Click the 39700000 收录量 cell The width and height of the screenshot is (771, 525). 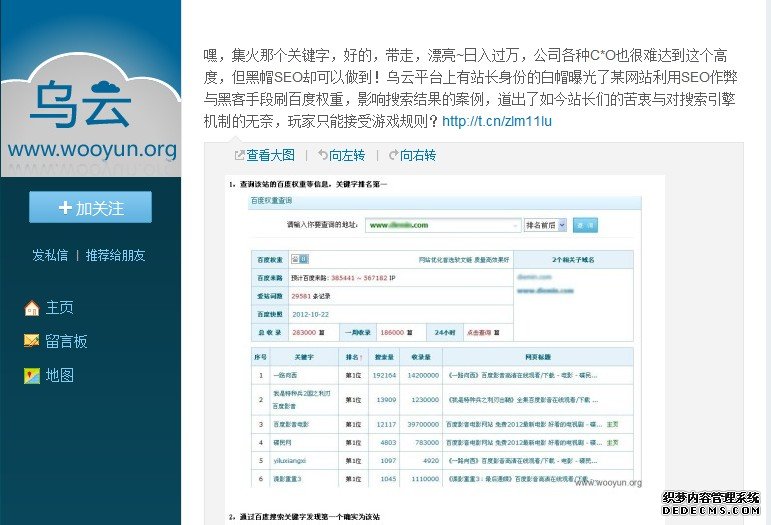tap(423, 424)
